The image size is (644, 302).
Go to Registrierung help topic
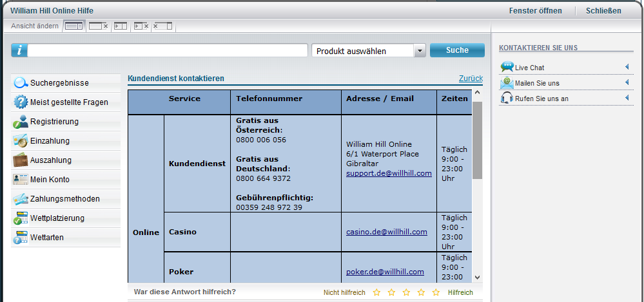point(66,122)
